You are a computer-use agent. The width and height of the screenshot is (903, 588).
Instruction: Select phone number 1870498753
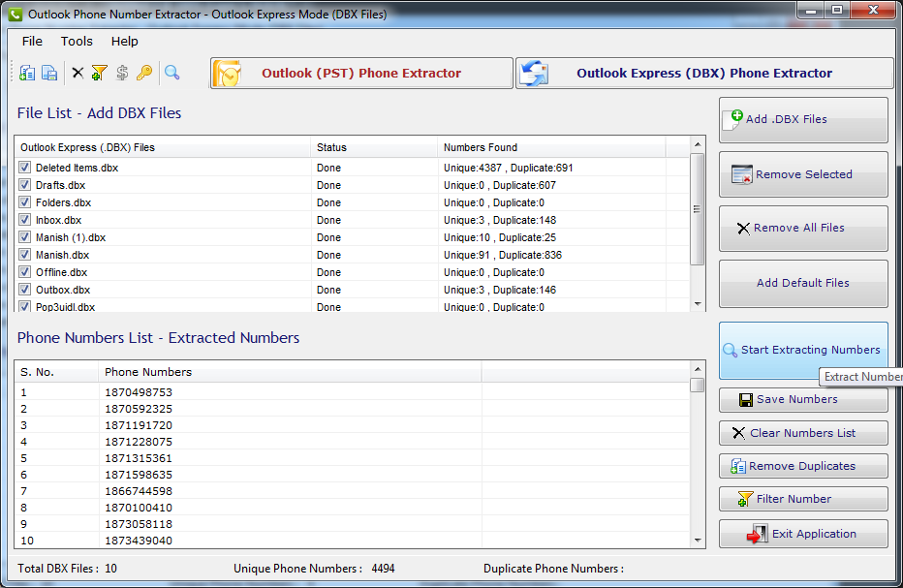click(139, 392)
